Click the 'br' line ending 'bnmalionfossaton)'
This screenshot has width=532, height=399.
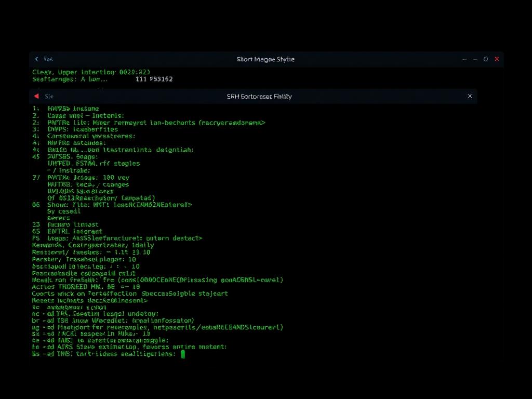[113, 321]
